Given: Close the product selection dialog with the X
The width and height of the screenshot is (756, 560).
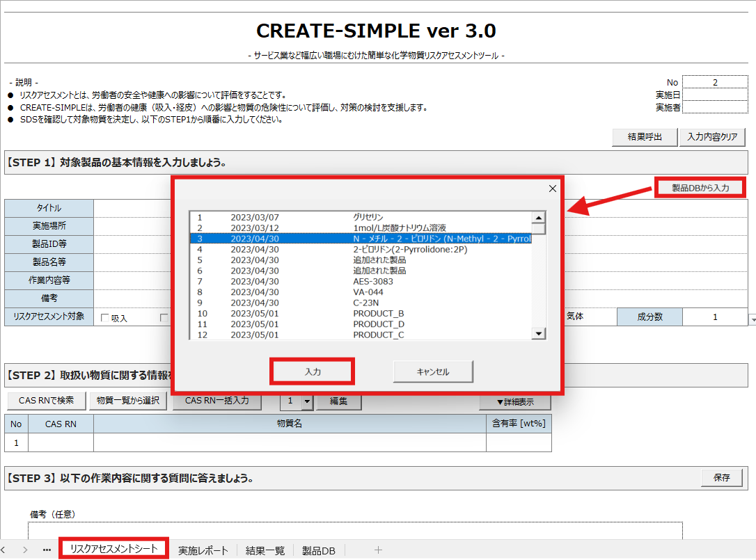Looking at the screenshot, I should 552,188.
